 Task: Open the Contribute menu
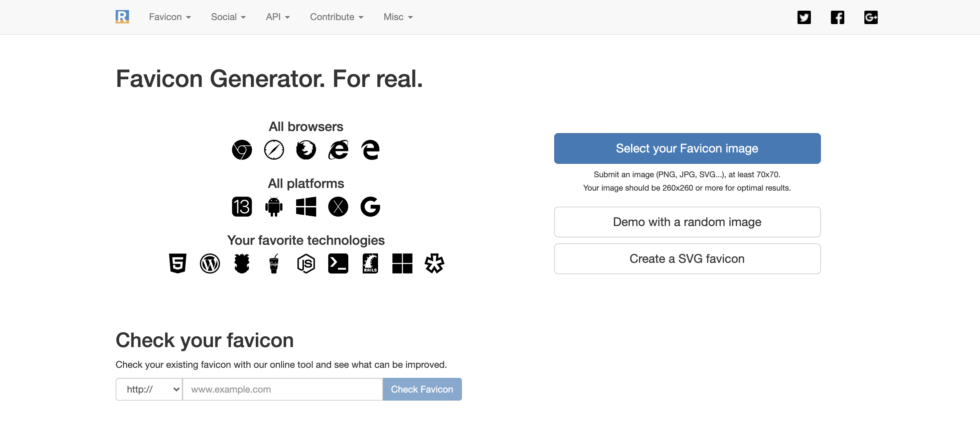(x=337, y=17)
